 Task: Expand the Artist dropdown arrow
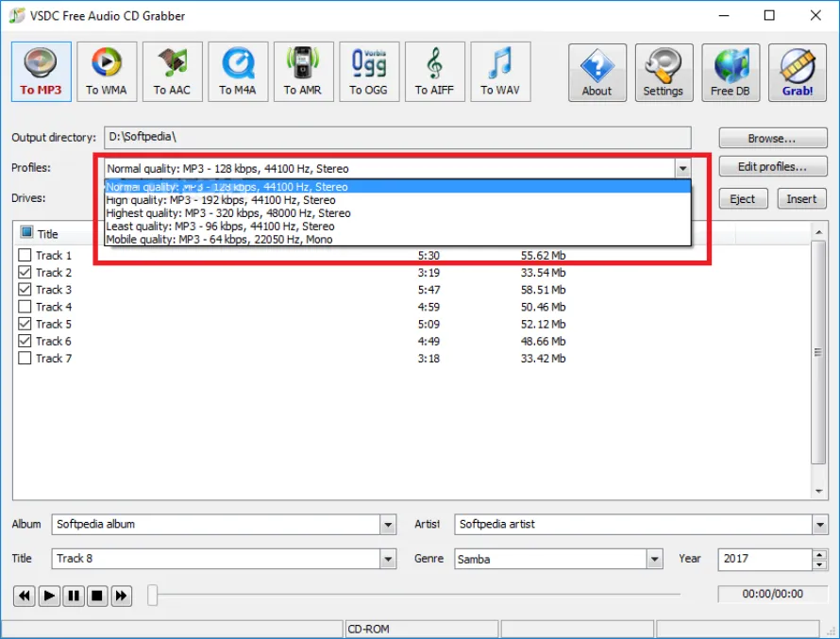(819, 525)
